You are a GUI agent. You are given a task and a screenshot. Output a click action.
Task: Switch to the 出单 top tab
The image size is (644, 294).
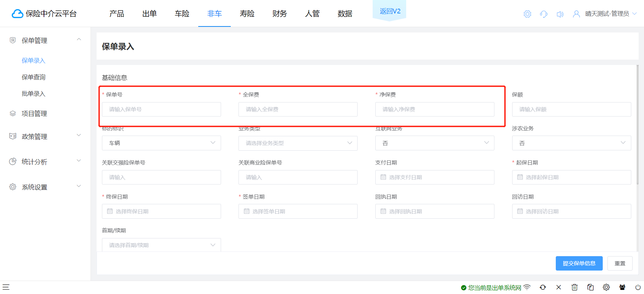tap(149, 14)
